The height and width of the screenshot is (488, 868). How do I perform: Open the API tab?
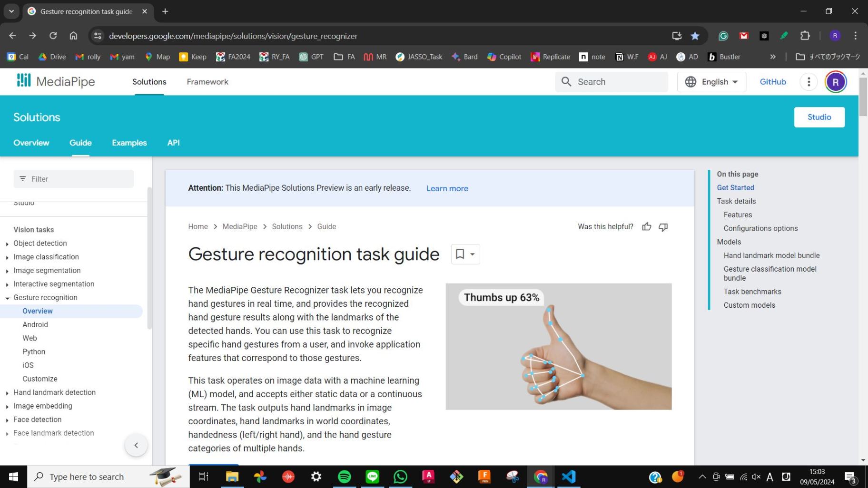173,143
